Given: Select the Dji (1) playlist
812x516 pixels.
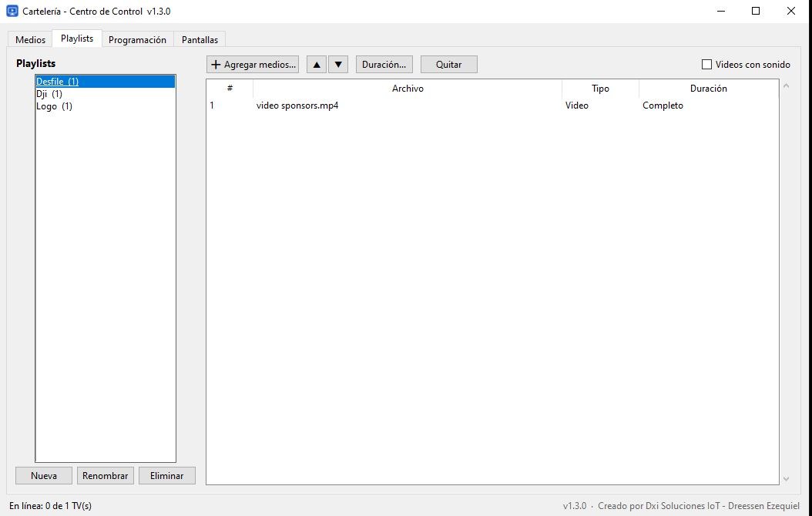Looking at the screenshot, I should (x=105, y=94).
